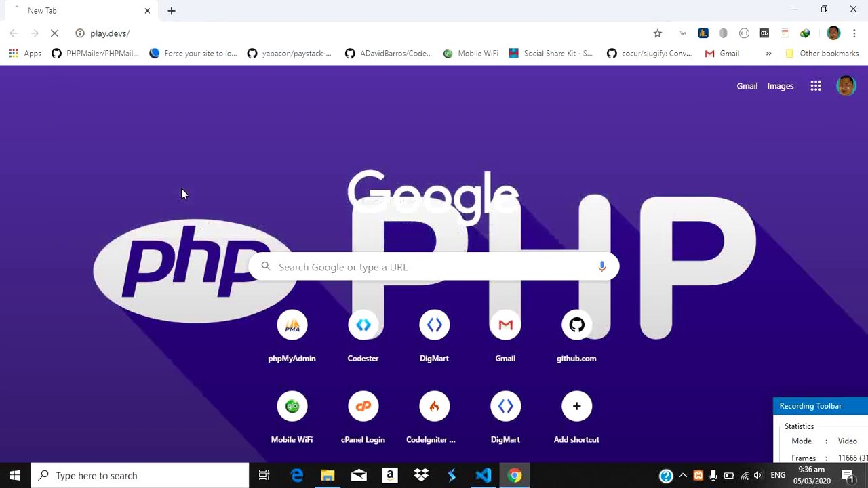
Task: Open Dropbox from the taskbar
Action: click(421, 476)
